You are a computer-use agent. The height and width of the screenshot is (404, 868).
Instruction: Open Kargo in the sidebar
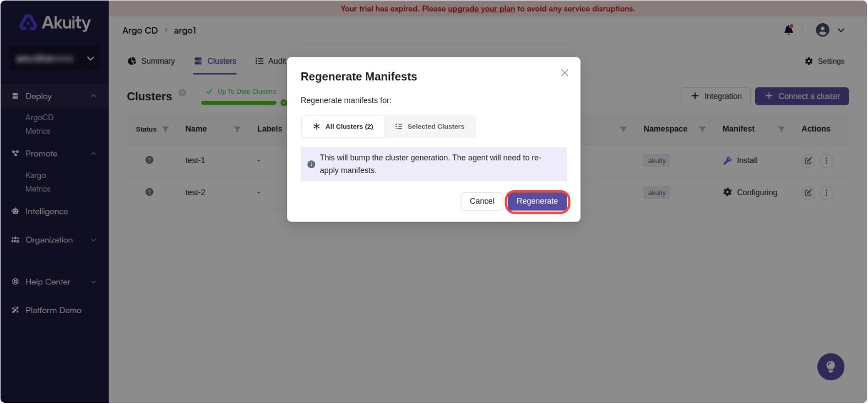pyautogui.click(x=36, y=175)
